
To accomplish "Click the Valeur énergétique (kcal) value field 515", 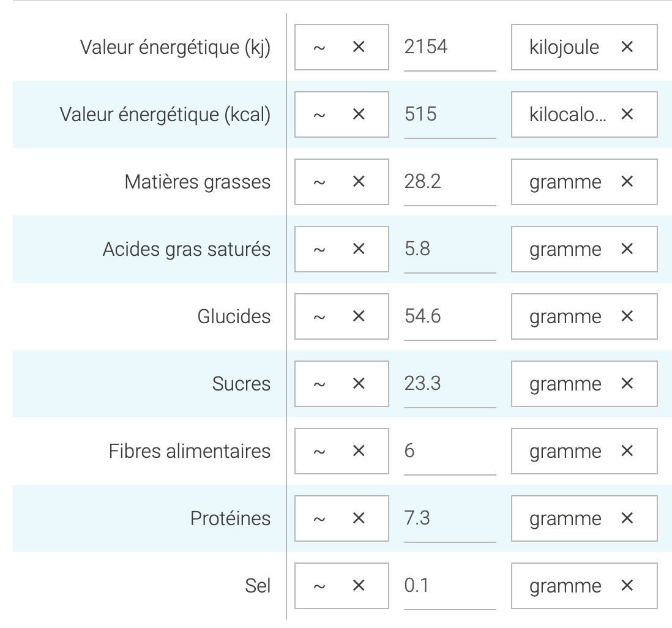I will point(449,114).
